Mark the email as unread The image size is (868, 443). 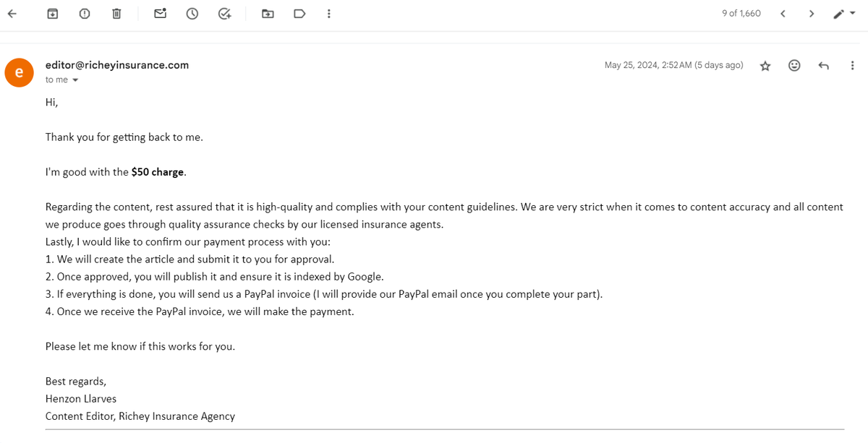pyautogui.click(x=161, y=14)
